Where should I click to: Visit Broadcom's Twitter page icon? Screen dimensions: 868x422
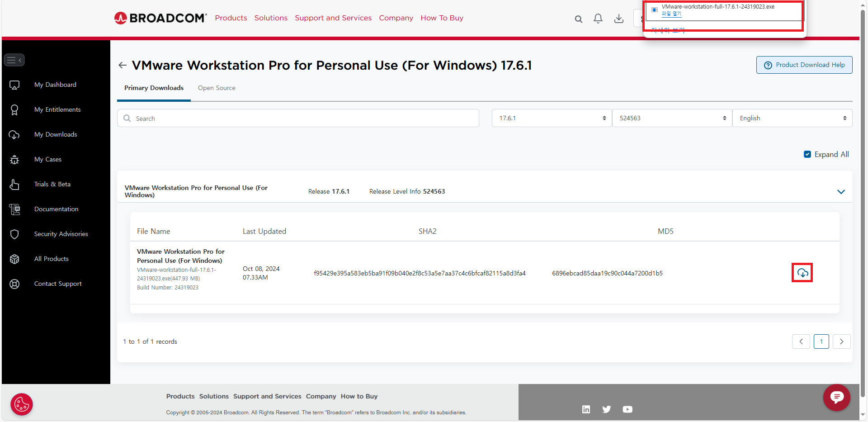click(607, 409)
